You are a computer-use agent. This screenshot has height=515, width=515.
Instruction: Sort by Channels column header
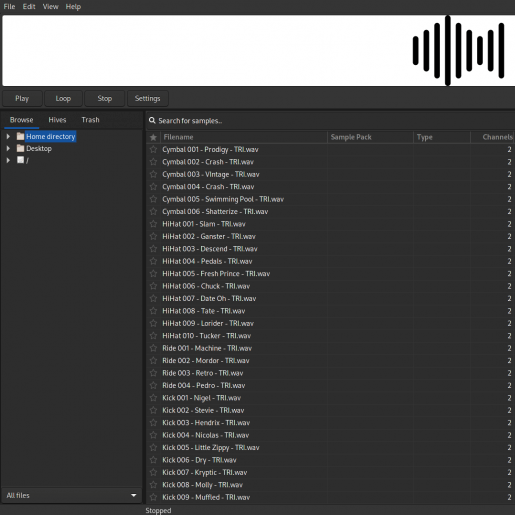[493, 137]
